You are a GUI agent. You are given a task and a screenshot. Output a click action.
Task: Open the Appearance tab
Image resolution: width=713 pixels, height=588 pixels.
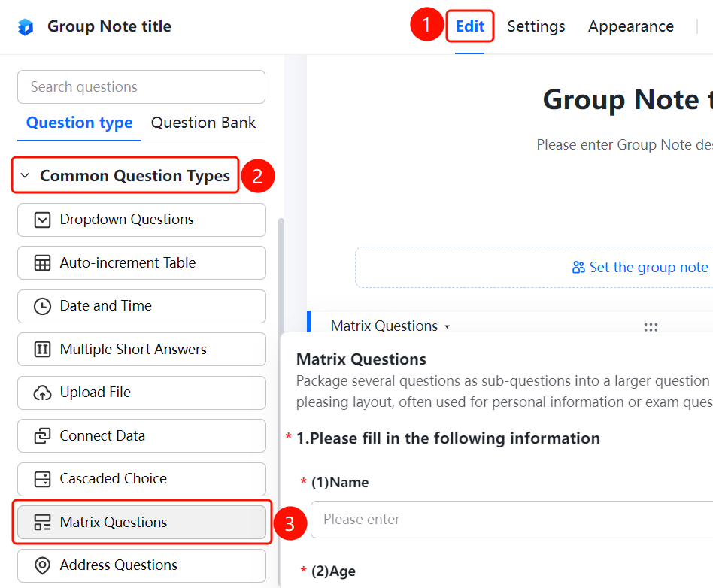631,26
